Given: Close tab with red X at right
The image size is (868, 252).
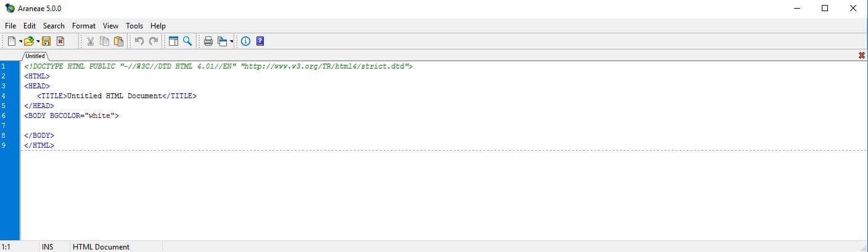Looking at the screenshot, I should [x=861, y=56].
